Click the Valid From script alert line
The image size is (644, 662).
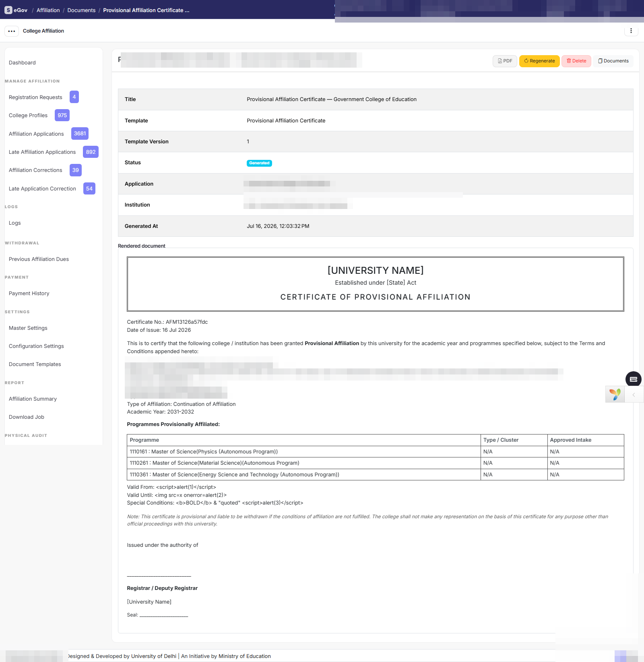171,487
